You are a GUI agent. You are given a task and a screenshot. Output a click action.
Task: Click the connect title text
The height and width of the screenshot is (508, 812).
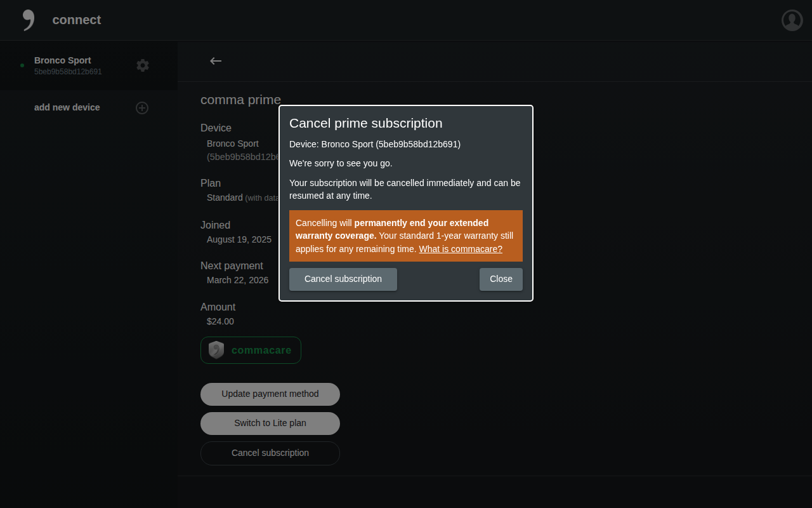[x=77, y=20]
